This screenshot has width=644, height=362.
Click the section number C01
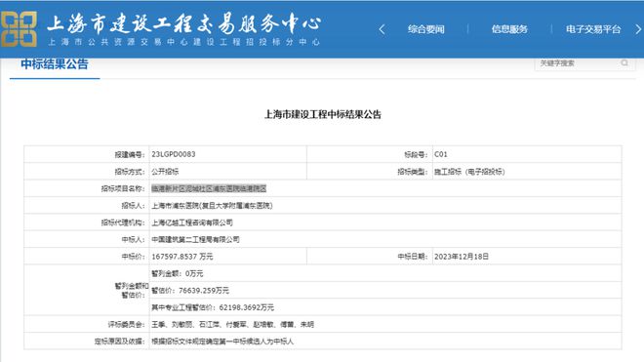[441, 154]
